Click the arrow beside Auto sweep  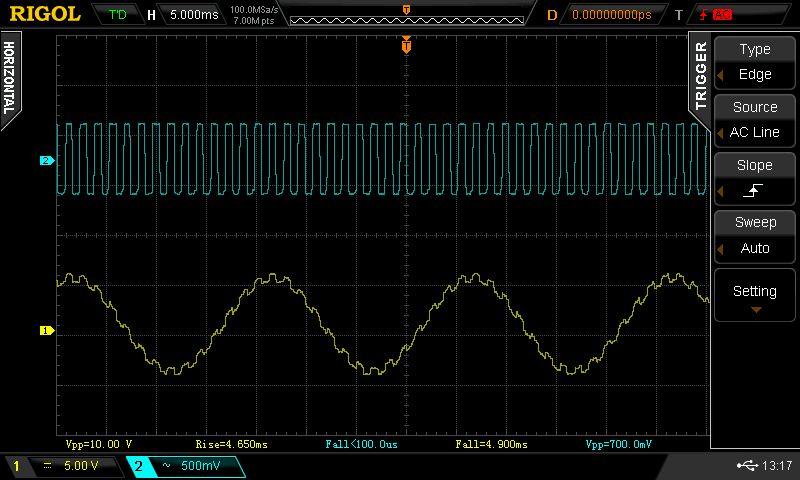point(720,249)
